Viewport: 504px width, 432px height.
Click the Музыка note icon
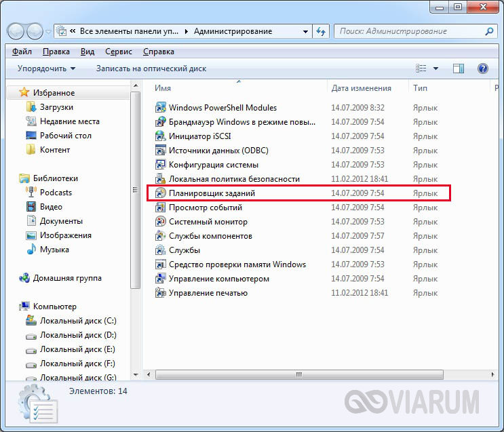(31, 249)
